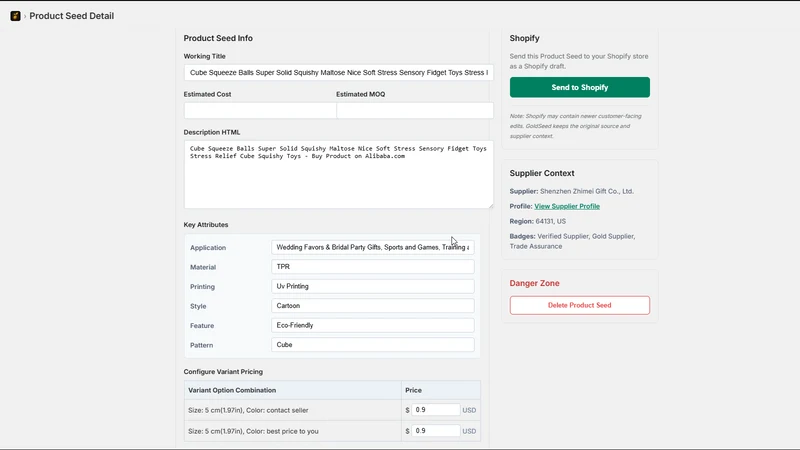Viewport: 800px width, 450px height.
Task: Click the Configure Variant Pricing label
Action: (223, 371)
